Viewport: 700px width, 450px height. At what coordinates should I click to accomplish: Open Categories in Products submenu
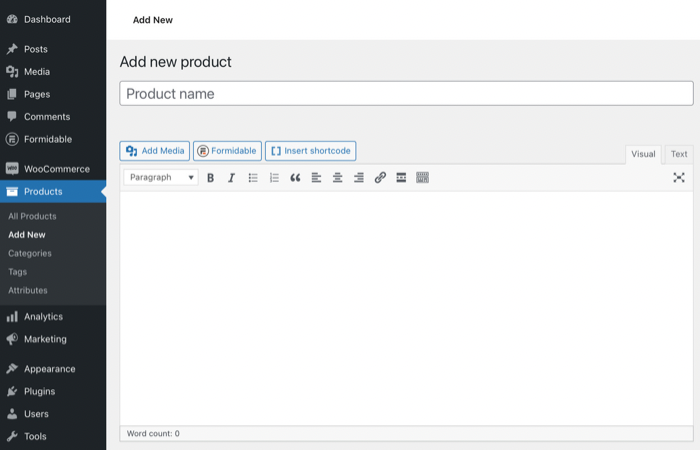click(x=30, y=253)
